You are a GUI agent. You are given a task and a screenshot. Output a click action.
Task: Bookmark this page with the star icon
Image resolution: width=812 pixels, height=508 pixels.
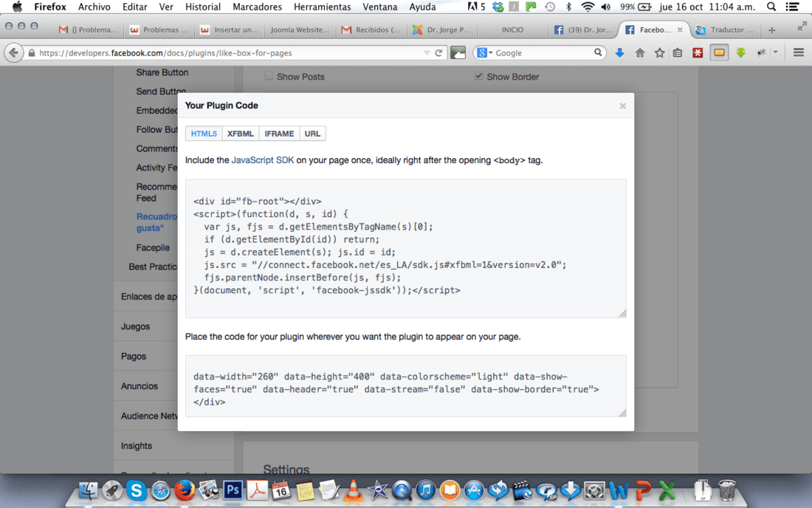pyautogui.click(x=659, y=53)
